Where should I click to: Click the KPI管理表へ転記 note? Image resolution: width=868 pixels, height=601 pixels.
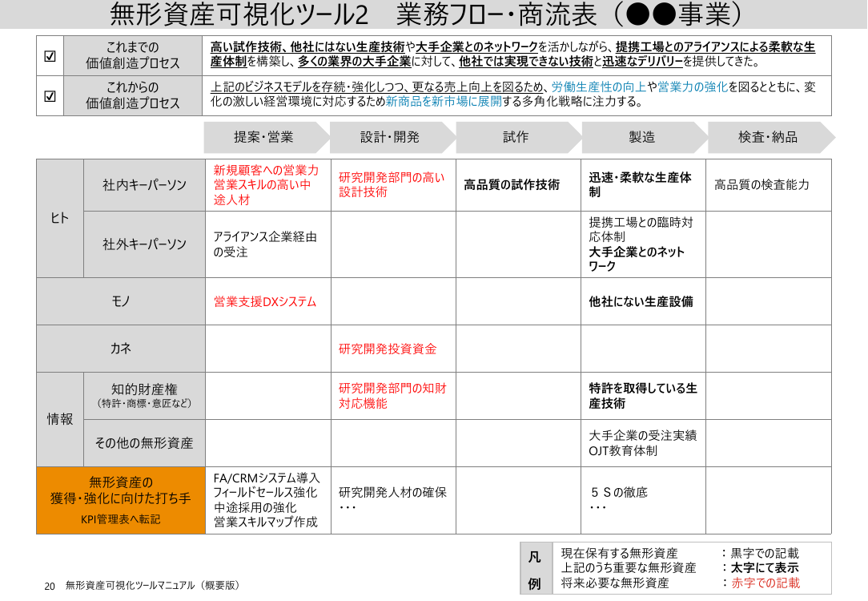click(x=121, y=519)
